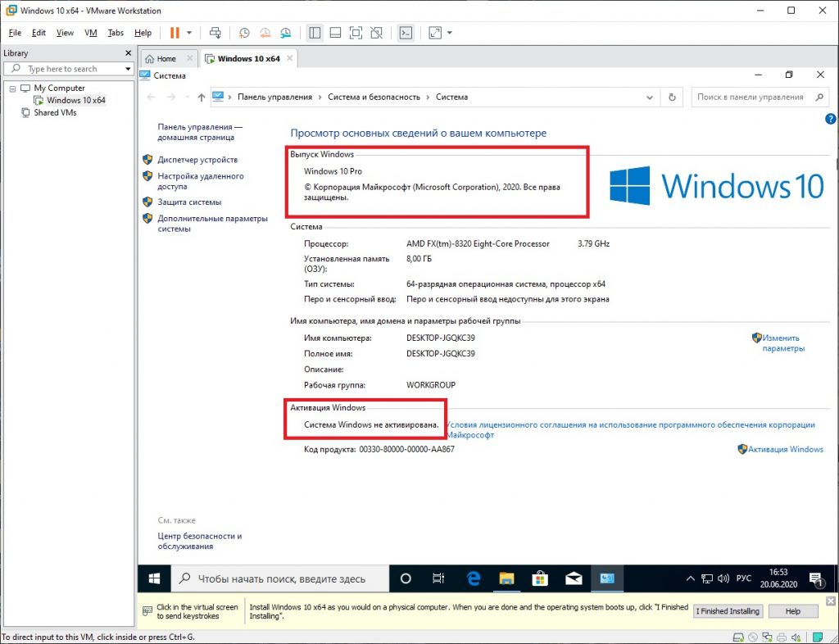This screenshot has height=644, width=839.
Task: Open the VM menu
Action: tap(91, 33)
